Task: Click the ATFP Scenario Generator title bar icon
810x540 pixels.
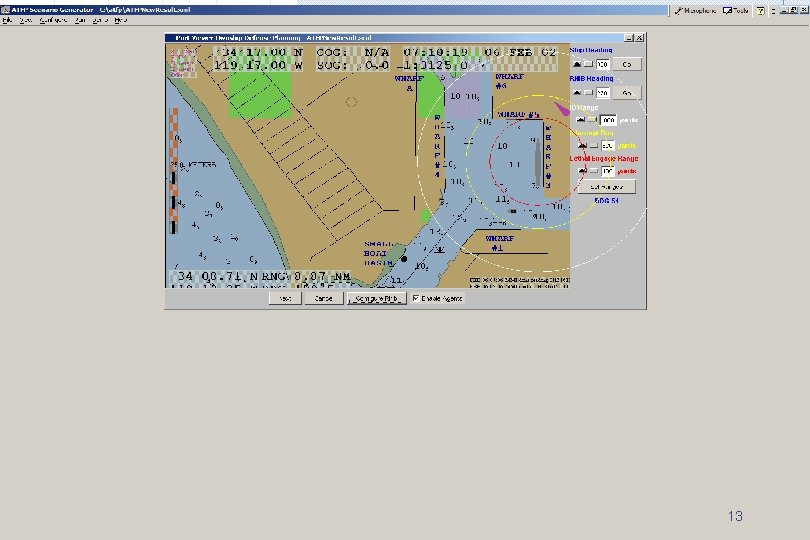Action: (5, 10)
